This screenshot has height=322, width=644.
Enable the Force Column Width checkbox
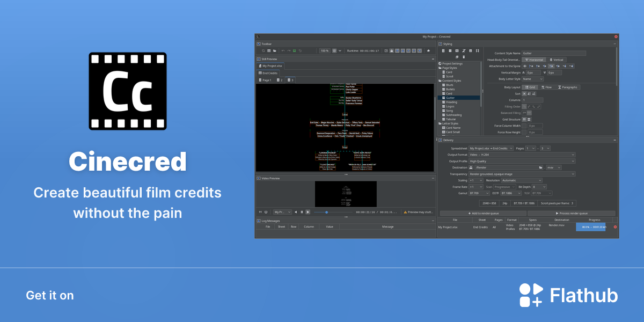(524, 126)
